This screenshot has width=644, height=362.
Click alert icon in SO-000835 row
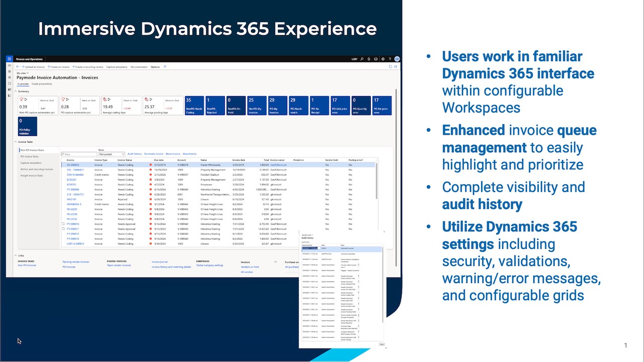point(150,165)
